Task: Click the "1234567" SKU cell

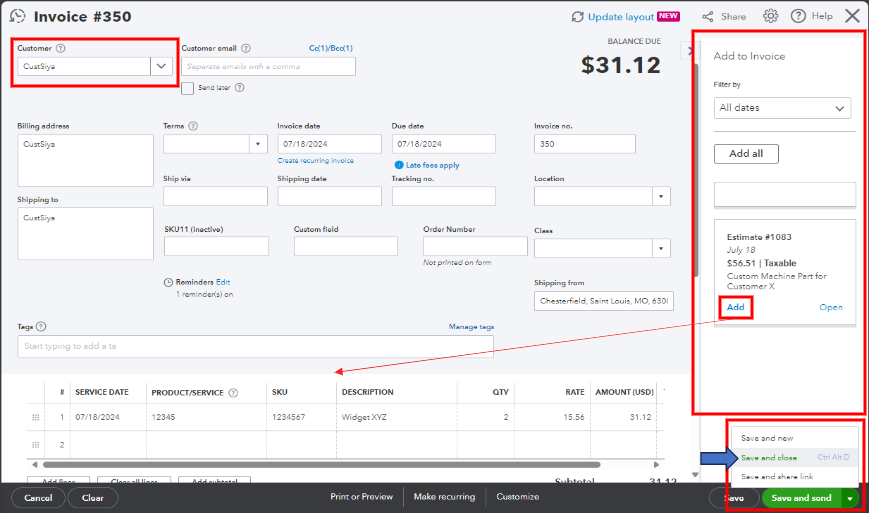Action: [x=301, y=417]
